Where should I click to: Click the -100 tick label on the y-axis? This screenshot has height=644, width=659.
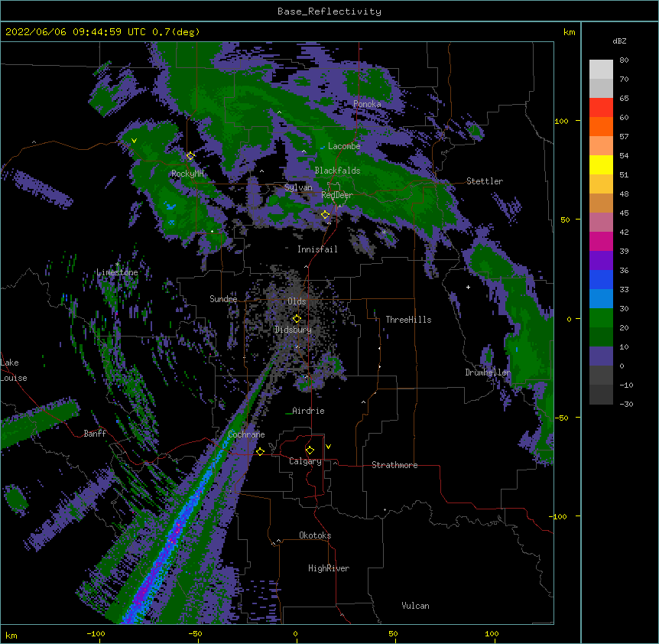(x=559, y=516)
